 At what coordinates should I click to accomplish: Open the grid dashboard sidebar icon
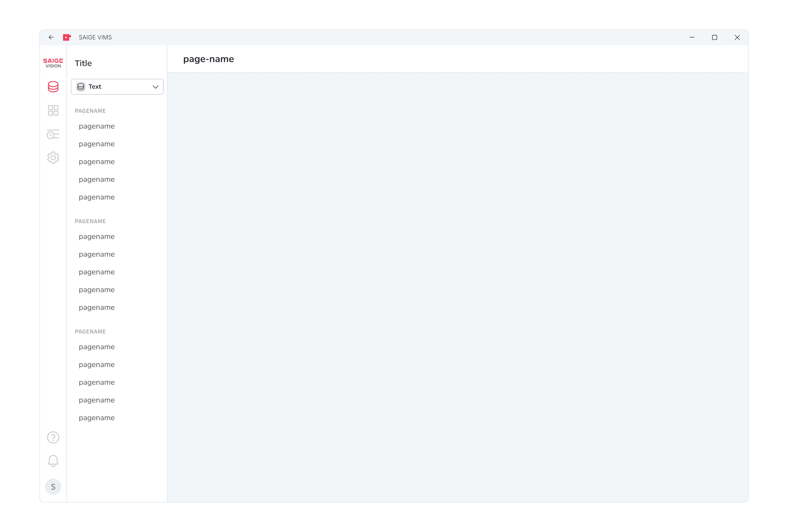tap(53, 110)
